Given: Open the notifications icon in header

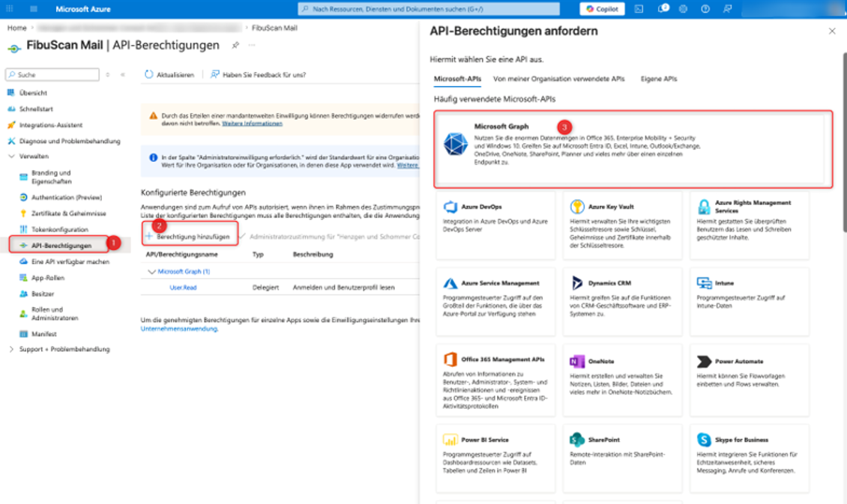Looking at the screenshot, I should tap(663, 9).
